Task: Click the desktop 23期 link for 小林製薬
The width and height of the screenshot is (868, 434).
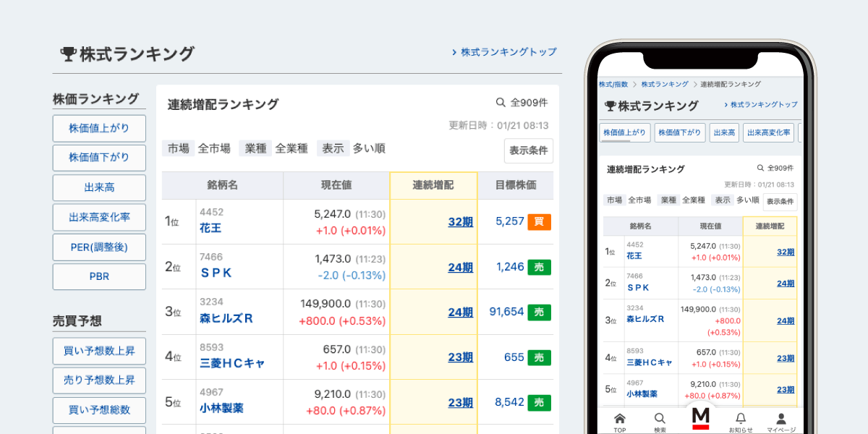Action: click(460, 402)
